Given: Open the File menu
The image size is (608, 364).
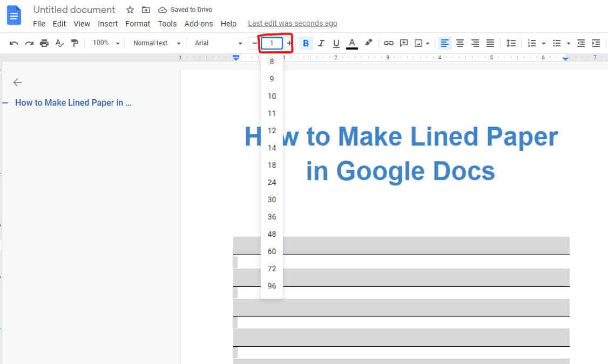Looking at the screenshot, I should pyautogui.click(x=39, y=24).
